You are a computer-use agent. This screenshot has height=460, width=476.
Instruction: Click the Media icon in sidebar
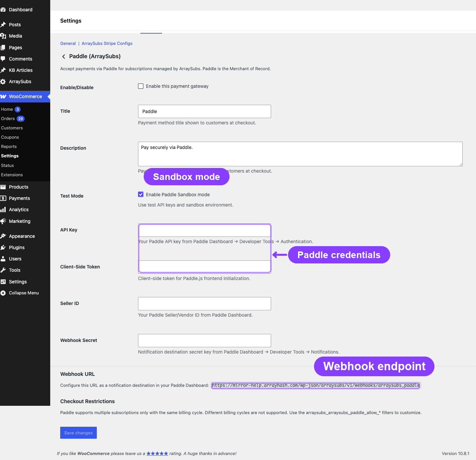click(3, 36)
